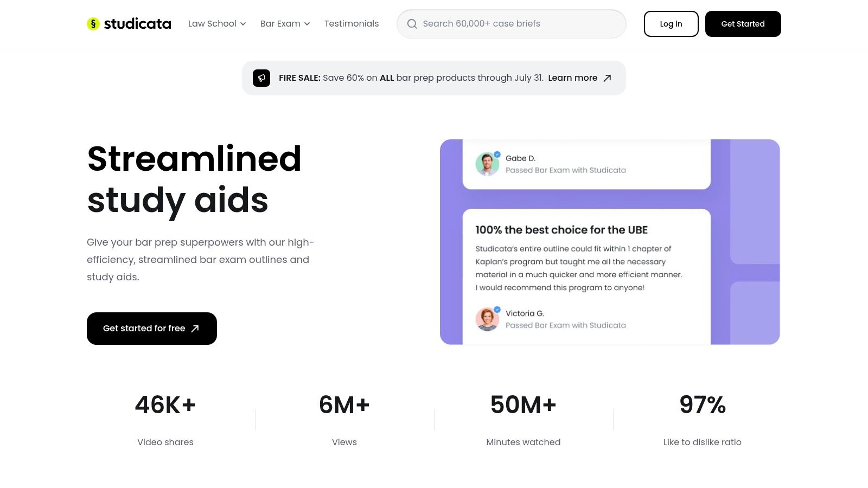Click verified badge on Victoria G.'s avatar

pos(497,310)
